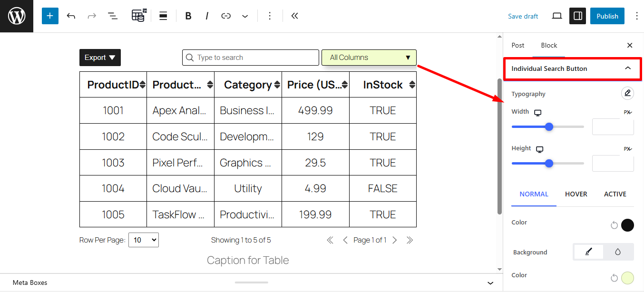
Task: Open the All Columns search dropdown
Action: click(369, 58)
